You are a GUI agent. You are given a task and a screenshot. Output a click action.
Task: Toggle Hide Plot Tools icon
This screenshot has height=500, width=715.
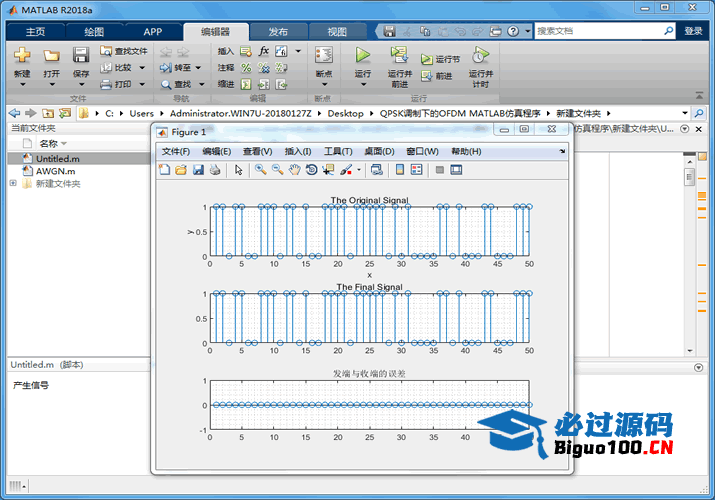[440, 170]
